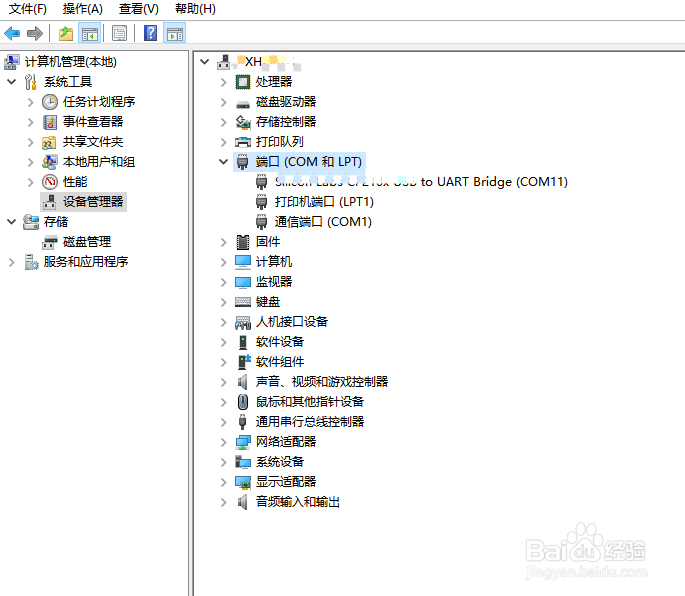Screen dimensions: 685x596
Task: Click the 通用串行总线控制器 USB icon
Action: point(243,422)
